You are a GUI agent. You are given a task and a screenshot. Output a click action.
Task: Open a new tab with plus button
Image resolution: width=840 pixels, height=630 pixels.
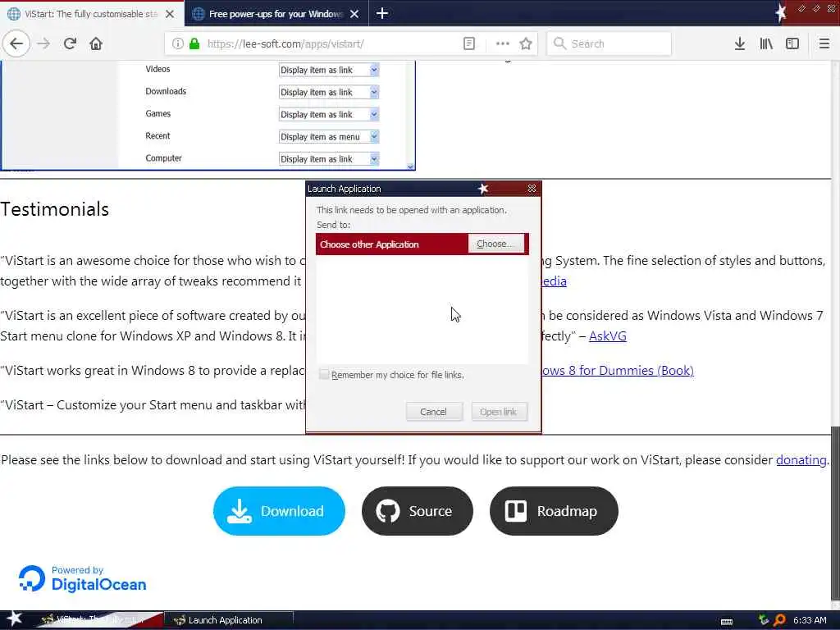click(x=382, y=13)
